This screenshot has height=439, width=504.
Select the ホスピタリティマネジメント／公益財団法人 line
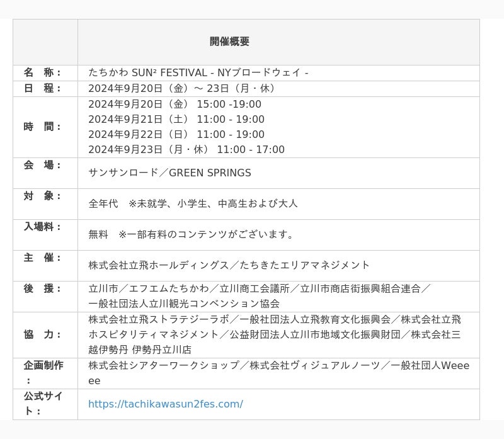pyautogui.click(x=275, y=335)
